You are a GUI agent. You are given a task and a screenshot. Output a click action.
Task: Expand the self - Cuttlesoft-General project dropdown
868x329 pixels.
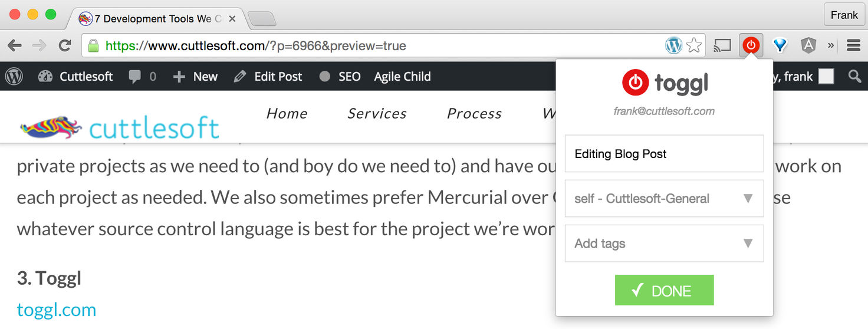click(664, 199)
